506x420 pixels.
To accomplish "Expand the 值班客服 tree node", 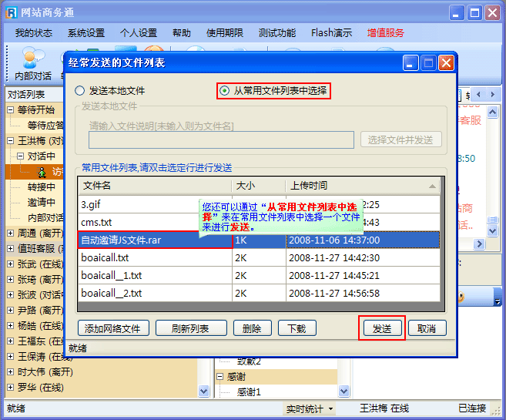I will (x=10, y=249).
